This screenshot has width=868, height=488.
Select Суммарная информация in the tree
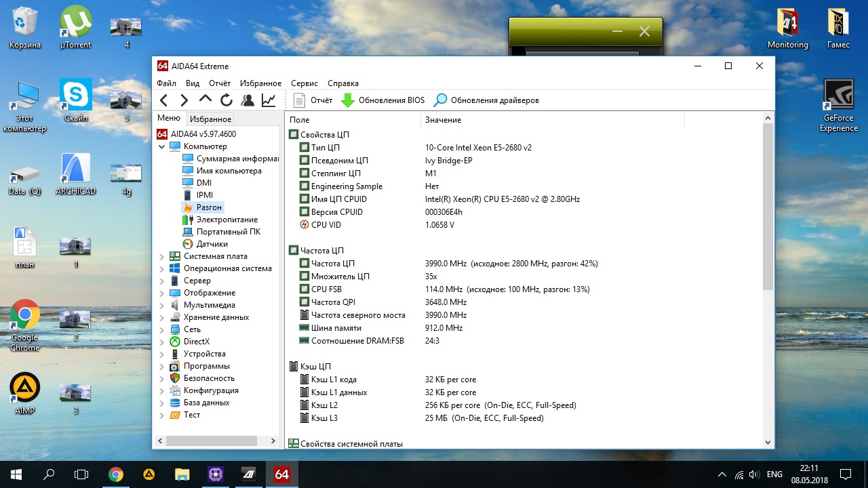pyautogui.click(x=231, y=159)
